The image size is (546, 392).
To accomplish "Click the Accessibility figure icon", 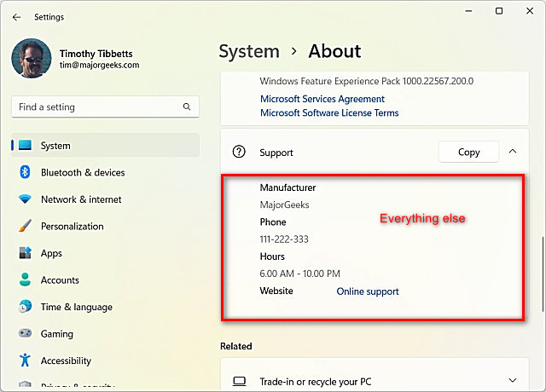I will 25,360.
